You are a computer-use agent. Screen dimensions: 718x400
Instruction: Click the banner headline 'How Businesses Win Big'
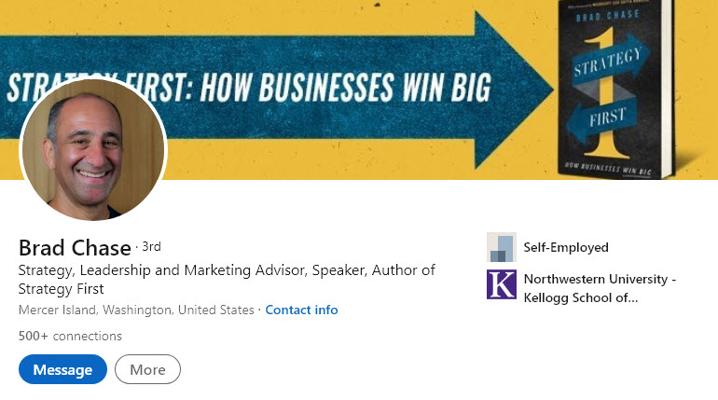(x=345, y=90)
